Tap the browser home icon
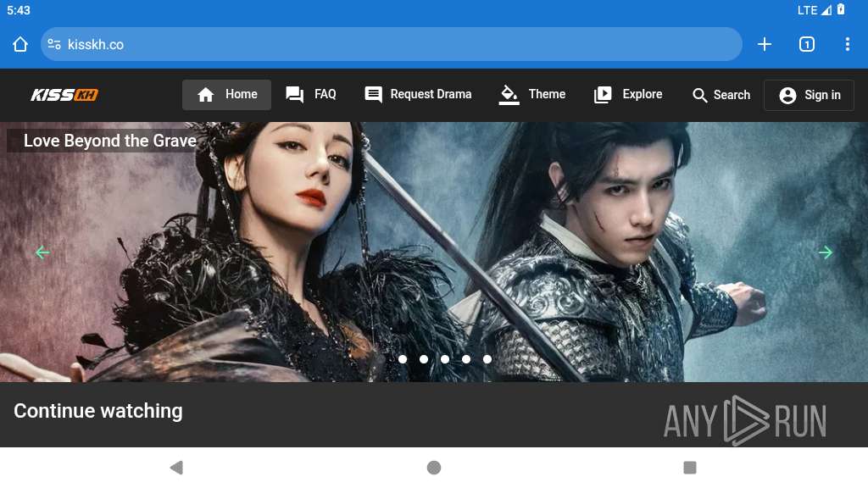Viewport: 868px width, 488px height. coord(20,44)
